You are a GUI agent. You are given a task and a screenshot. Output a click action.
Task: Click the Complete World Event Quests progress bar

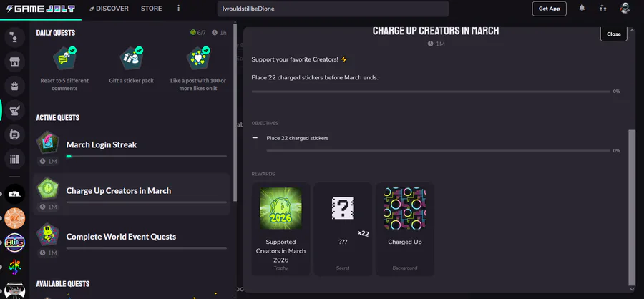tap(146, 248)
